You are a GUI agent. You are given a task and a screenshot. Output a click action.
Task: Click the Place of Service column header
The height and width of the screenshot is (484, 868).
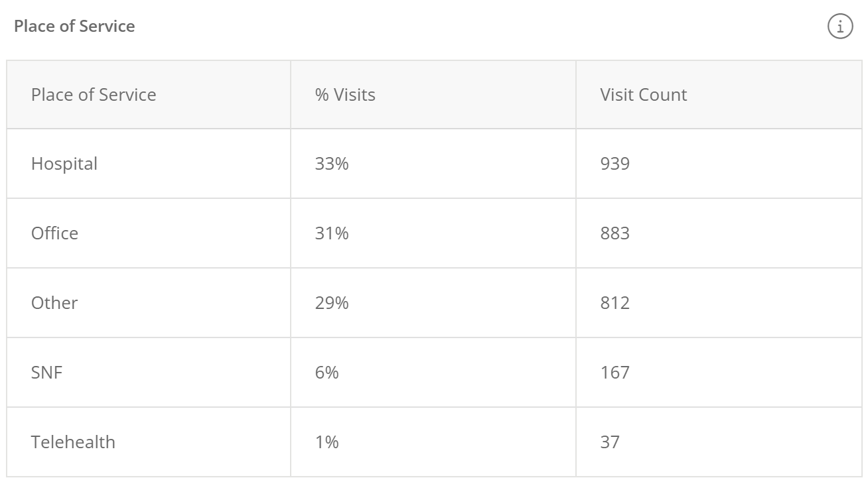94,95
